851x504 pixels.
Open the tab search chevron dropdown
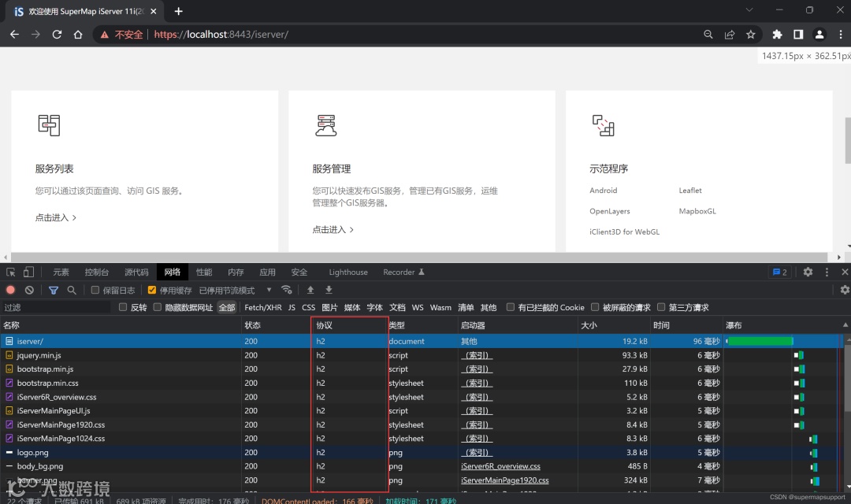click(x=749, y=10)
